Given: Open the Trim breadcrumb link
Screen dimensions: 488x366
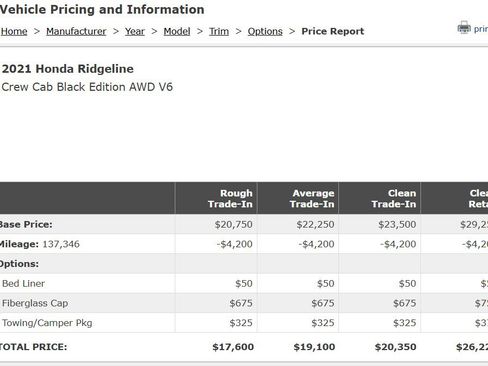Looking at the screenshot, I should pos(219,31).
